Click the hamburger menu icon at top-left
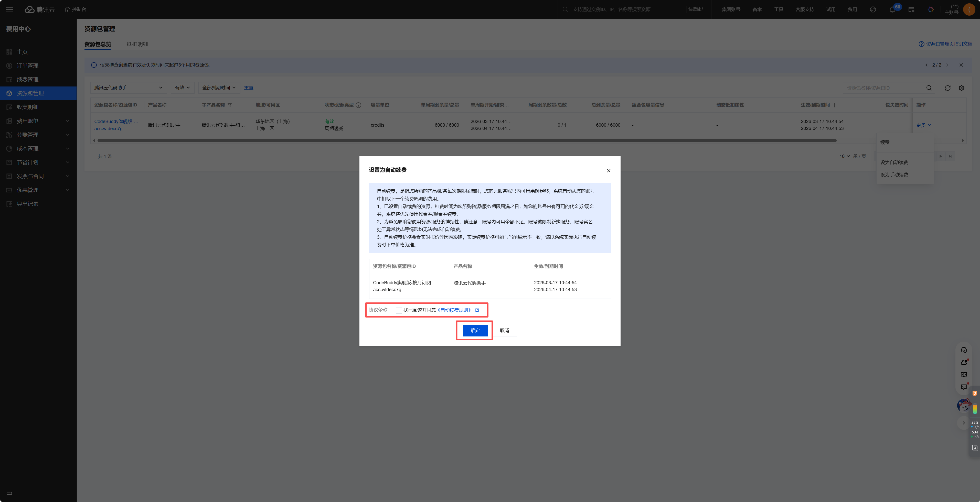 9,9
